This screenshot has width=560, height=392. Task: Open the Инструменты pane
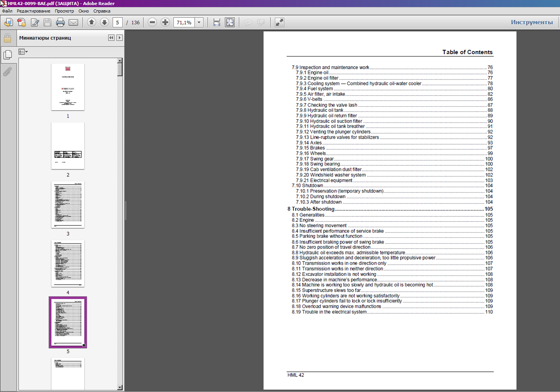pos(531,22)
